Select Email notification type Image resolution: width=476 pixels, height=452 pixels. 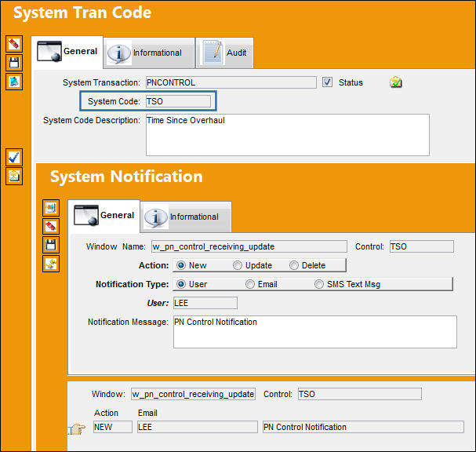coord(250,284)
